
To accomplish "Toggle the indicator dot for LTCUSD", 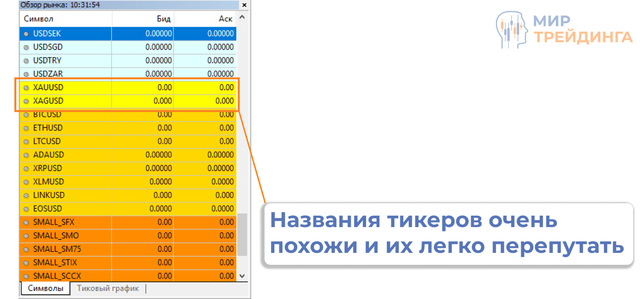I will coord(25,141).
